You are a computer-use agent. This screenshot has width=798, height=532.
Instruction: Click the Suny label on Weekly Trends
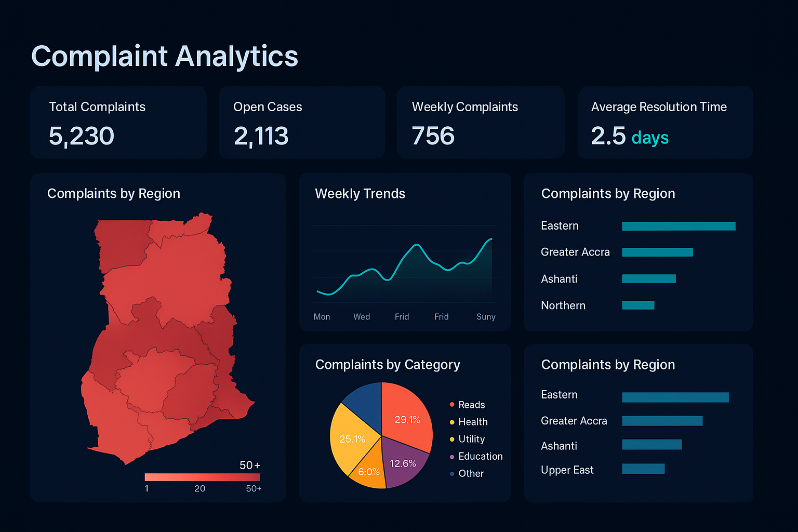click(486, 317)
